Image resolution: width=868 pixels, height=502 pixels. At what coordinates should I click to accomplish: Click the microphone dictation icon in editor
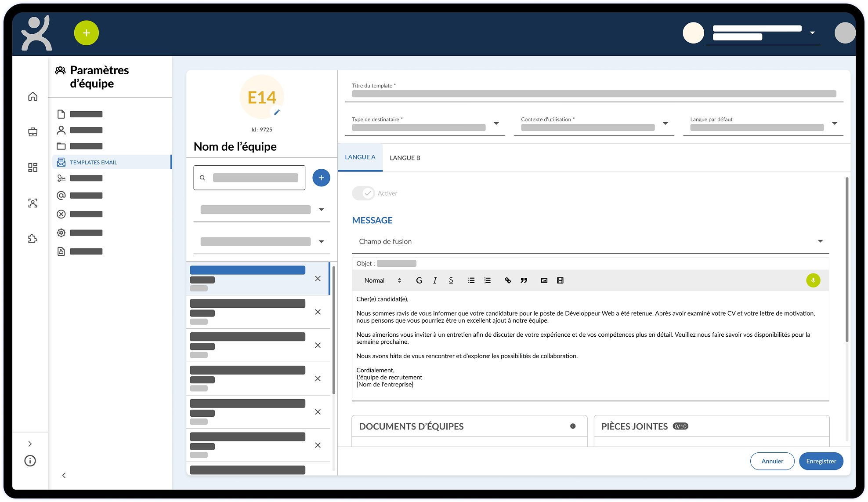[x=813, y=280]
